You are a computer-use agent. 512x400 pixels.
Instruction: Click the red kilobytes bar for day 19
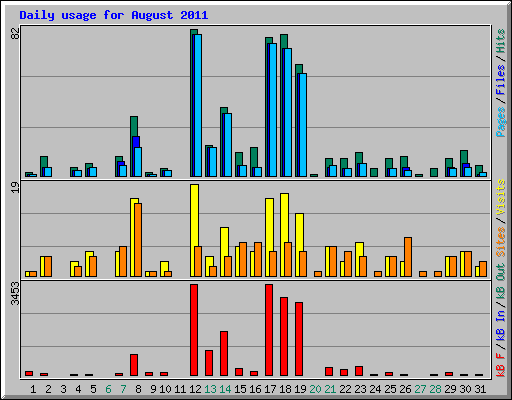pos(299,339)
